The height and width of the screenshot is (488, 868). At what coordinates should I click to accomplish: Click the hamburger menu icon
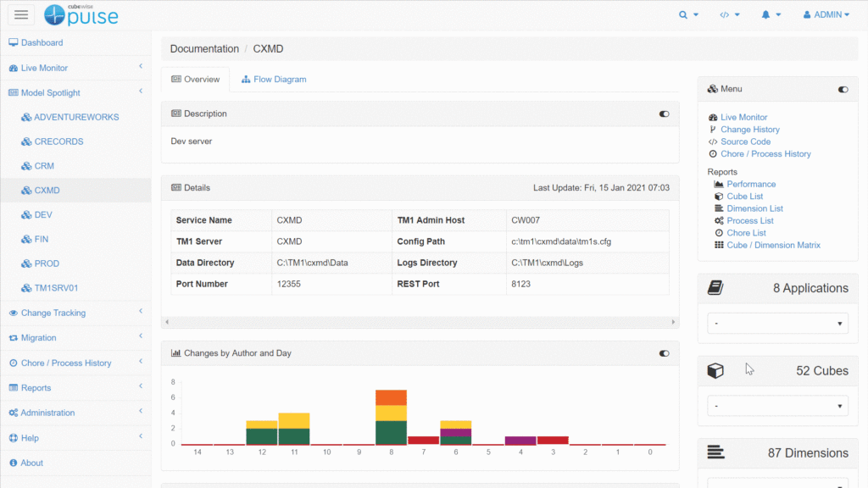21,14
